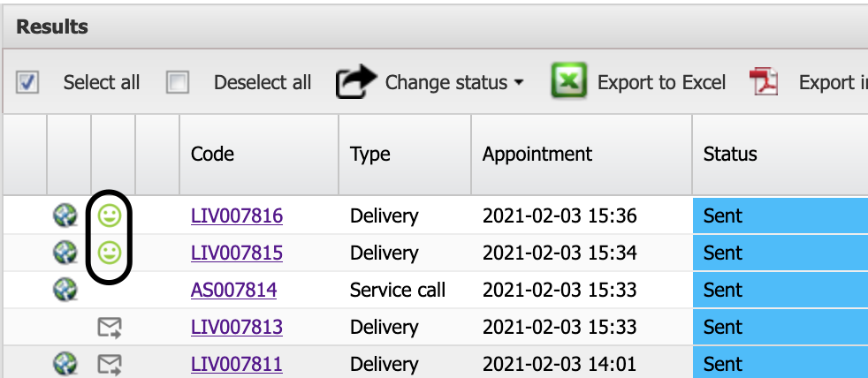Viewport: 868px width, 378px height.
Task: Open the Change status dropdown
Action: [x=430, y=82]
